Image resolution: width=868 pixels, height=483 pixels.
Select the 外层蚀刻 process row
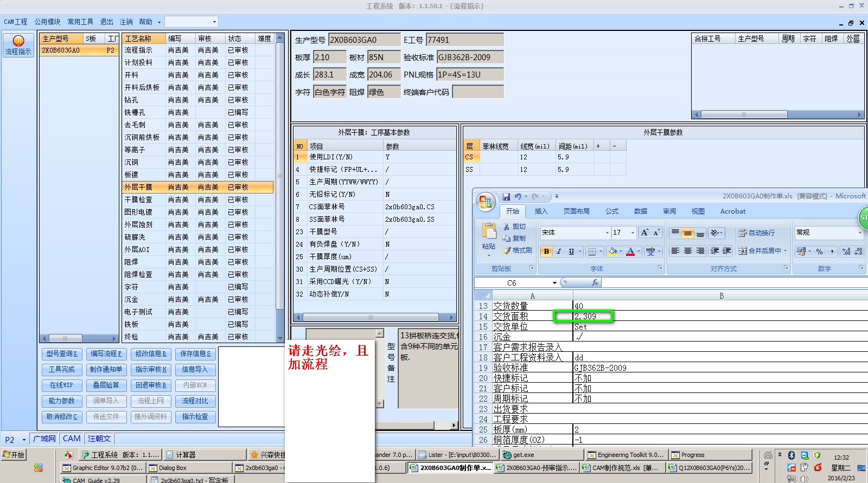(x=198, y=224)
